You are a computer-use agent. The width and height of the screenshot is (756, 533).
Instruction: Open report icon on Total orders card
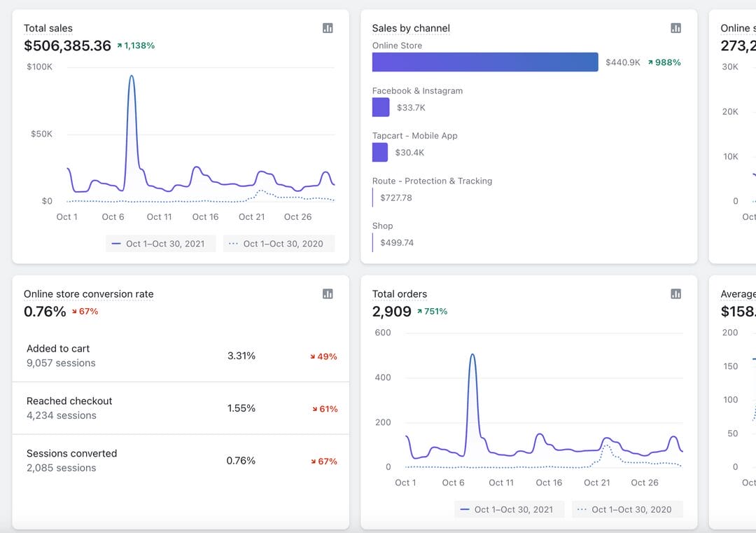(675, 294)
